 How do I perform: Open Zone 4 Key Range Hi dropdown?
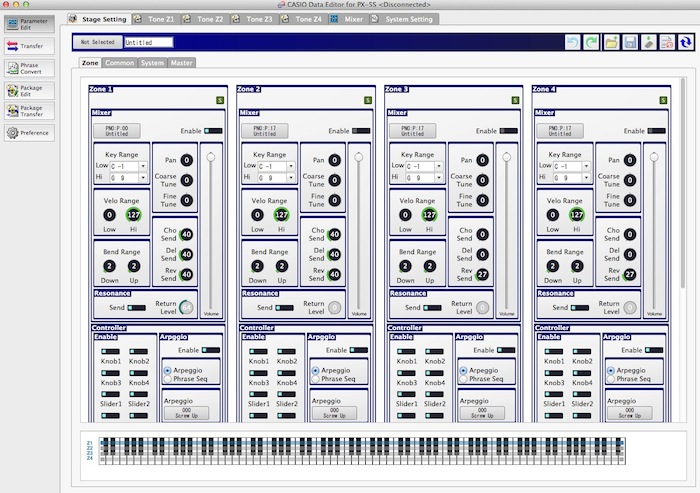(x=586, y=178)
